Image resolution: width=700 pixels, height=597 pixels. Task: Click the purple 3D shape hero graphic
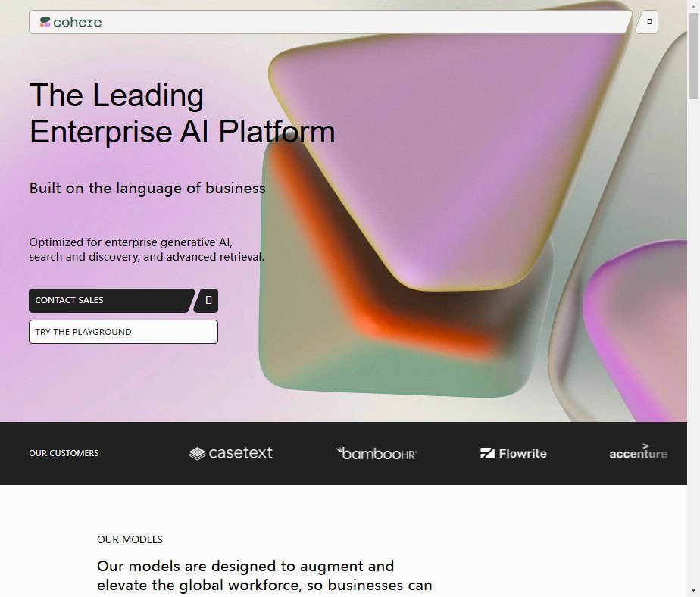[446, 156]
